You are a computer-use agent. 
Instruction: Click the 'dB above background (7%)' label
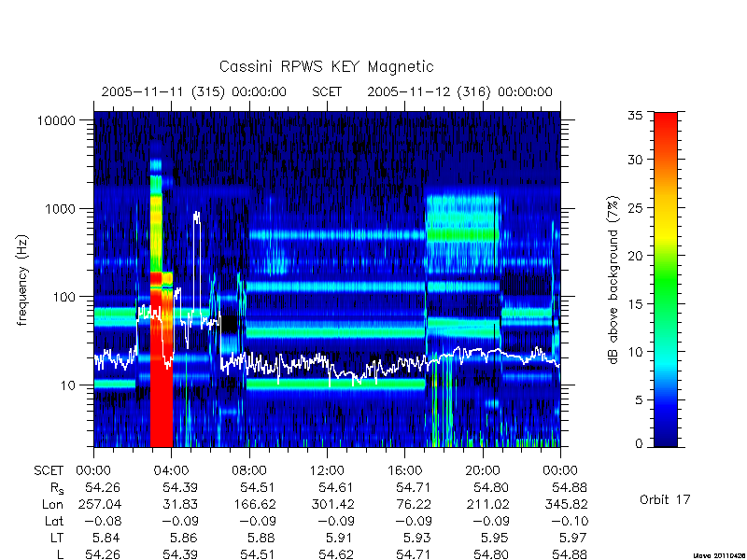613,280
